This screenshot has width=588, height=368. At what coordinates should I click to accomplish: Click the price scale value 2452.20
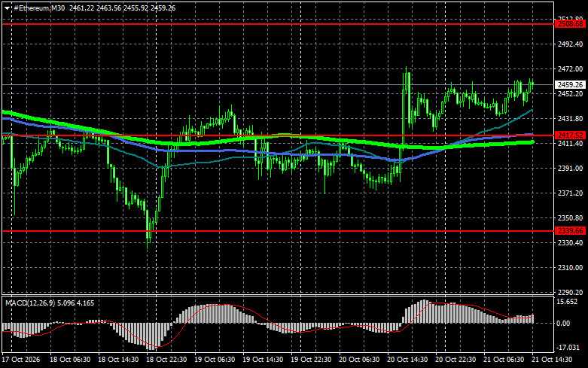(571, 93)
